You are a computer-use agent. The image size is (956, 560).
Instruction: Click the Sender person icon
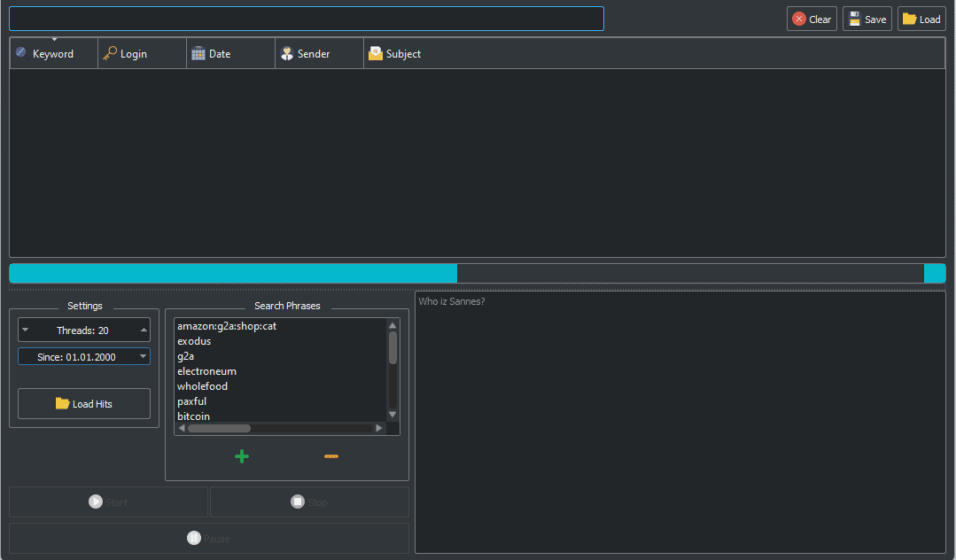(287, 52)
